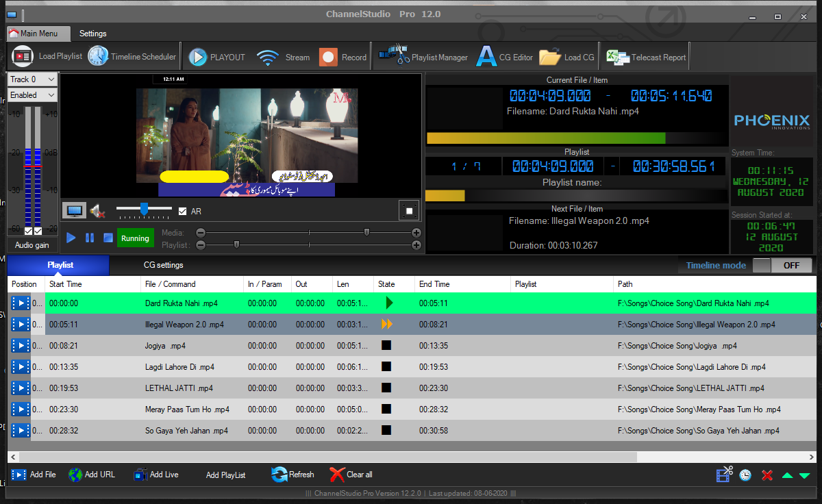Stop playback with blue stop button
Viewport: 822px width, 504px height.
click(108, 238)
